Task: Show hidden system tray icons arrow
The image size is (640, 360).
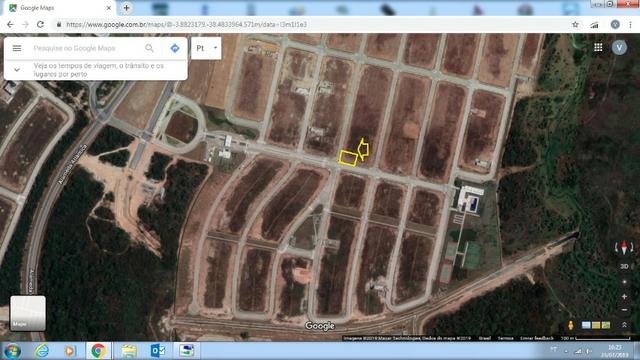Action: pyautogui.click(x=566, y=351)
